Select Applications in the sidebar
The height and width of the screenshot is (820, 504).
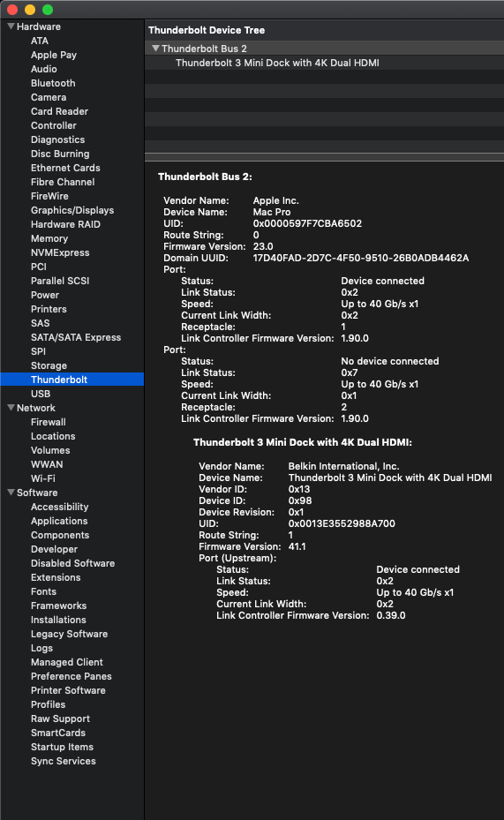(x=59, y=521)
